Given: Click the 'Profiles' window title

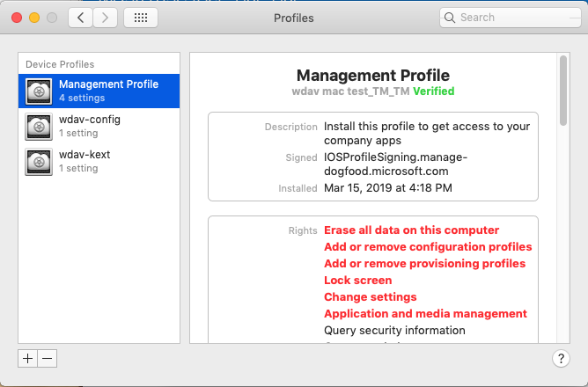Looking at the screenshot, I should pyautogui.click(x=294, y=18).
